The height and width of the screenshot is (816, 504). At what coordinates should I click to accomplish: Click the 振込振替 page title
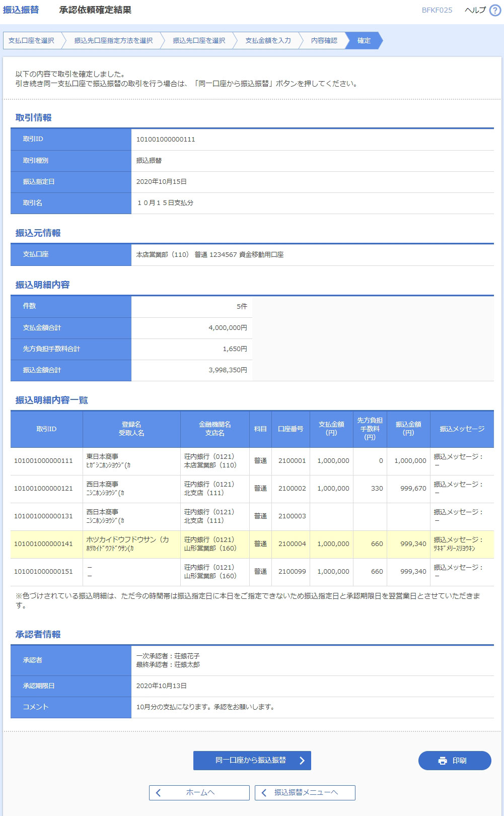click(x=21, y=10)
